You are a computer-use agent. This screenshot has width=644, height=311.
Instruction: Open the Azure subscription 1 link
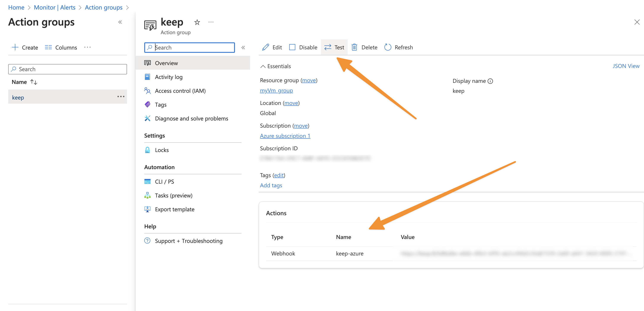pyautogui.click(x=285, y=136)
